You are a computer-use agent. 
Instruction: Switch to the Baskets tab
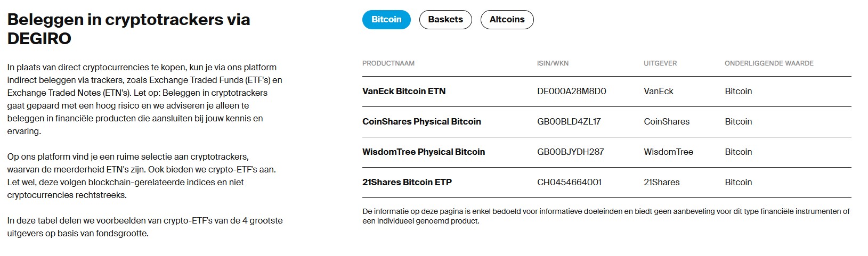tap(445, 20)
